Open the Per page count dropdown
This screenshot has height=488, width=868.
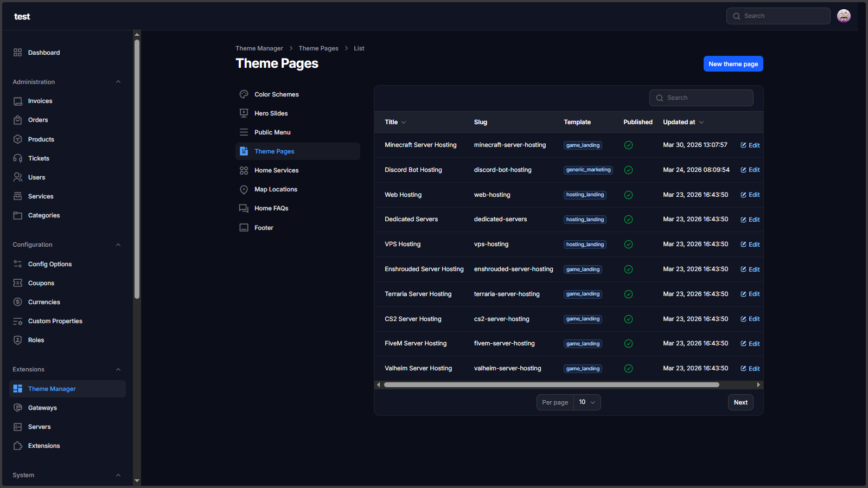tap(587, 402)
